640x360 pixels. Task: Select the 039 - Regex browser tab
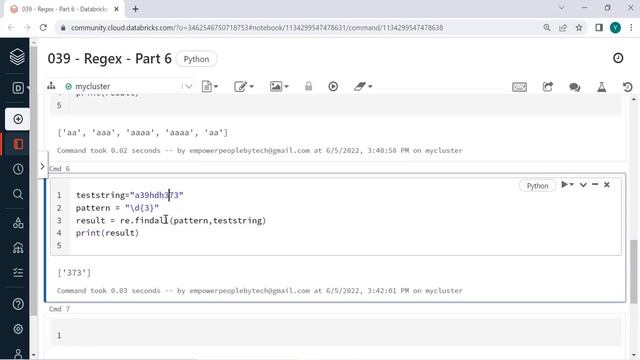click(x=64, y=9)
